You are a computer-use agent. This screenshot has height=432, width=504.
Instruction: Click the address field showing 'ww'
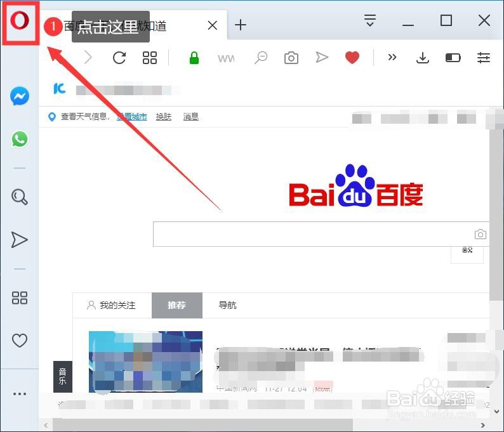(226, 58)
